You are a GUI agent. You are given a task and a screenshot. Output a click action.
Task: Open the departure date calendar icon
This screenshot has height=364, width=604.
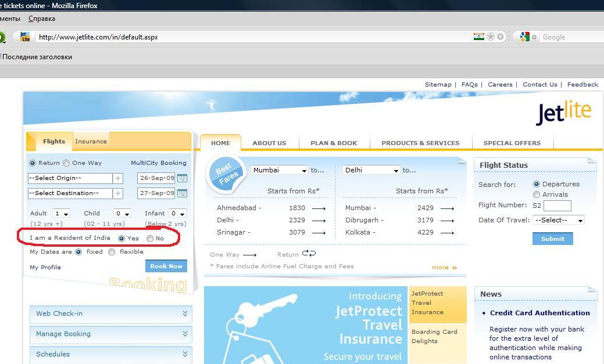tap(182, 178)
